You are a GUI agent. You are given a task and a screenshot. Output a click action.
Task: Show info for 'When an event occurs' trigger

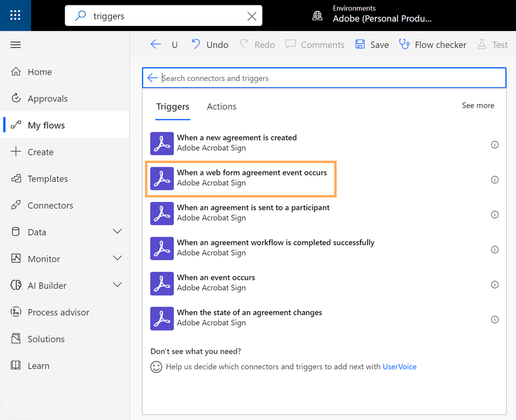coord(495,284)
